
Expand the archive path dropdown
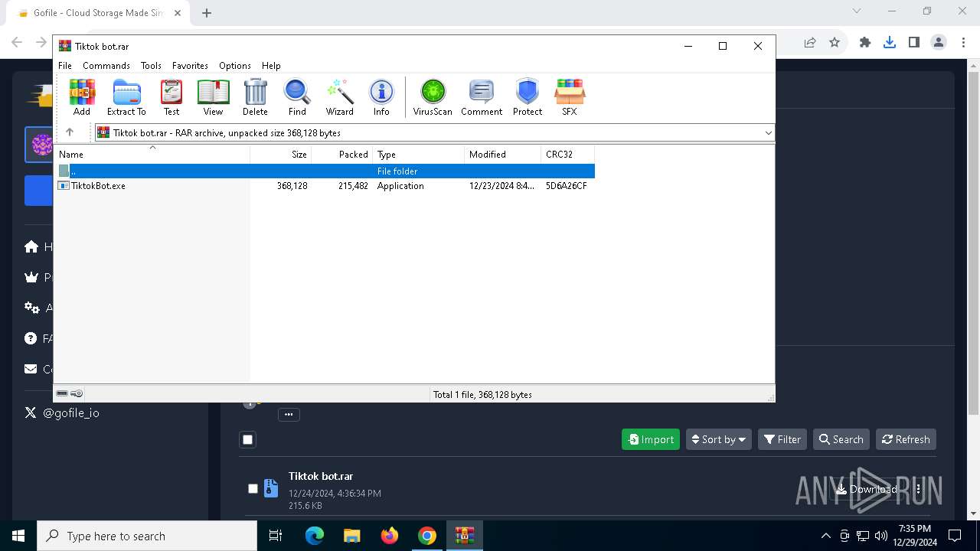point(768,133)
